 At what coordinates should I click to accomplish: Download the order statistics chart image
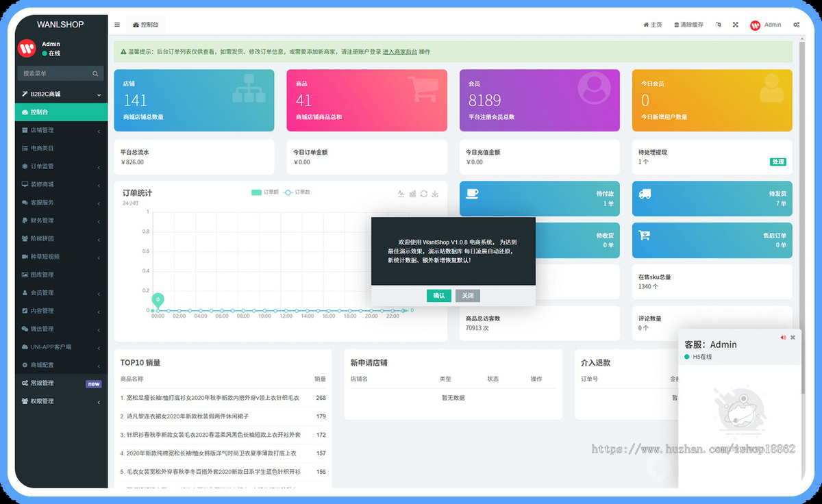click(434, 194)
